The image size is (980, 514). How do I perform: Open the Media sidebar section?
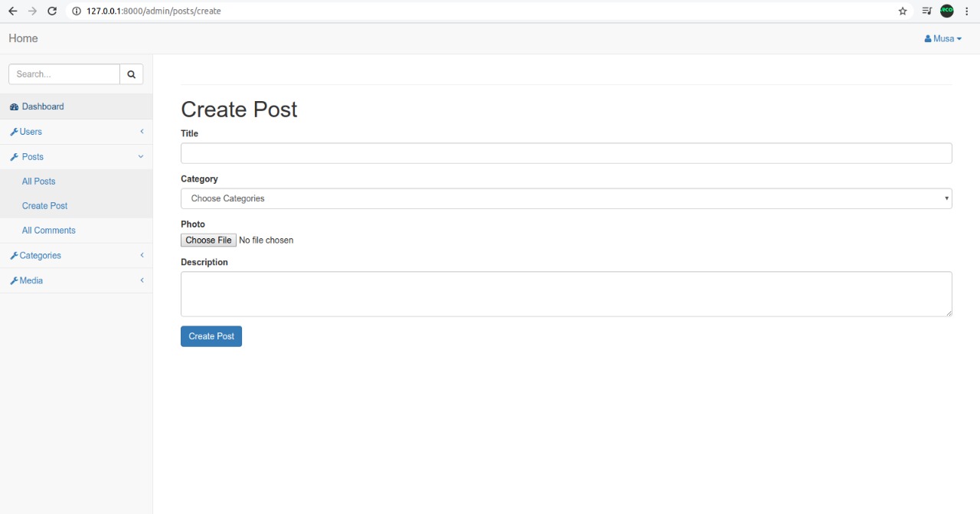(x=77, y=280)
